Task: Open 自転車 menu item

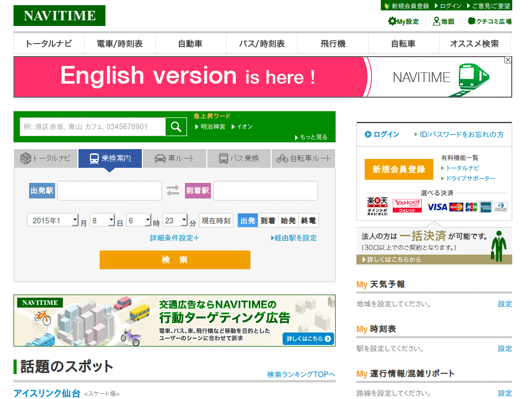Action: coord(403,44)
